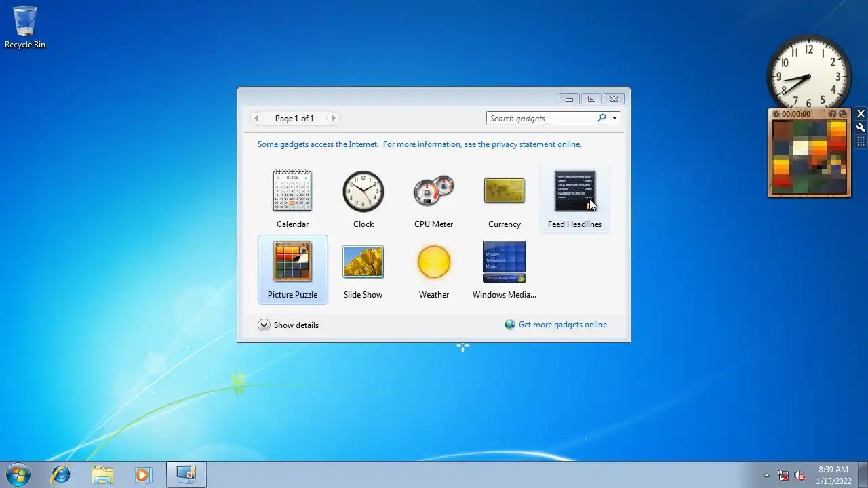Maximize the Gadget Gallery window

point(591,99)
